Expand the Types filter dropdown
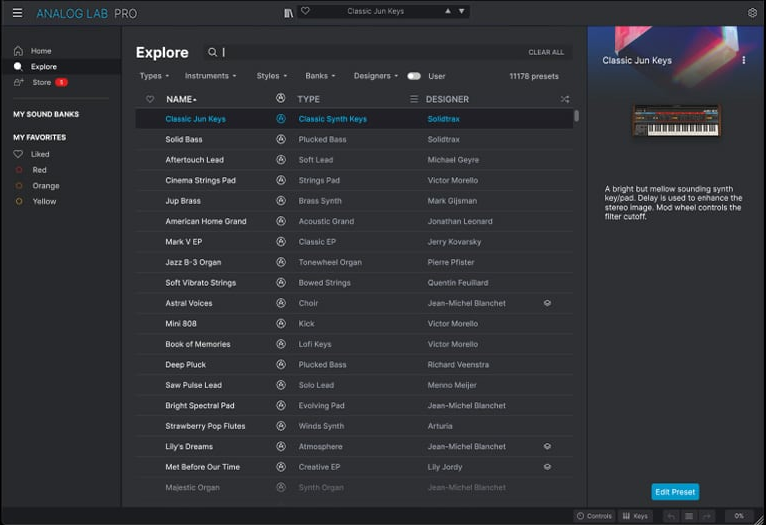 click(154, 76)
